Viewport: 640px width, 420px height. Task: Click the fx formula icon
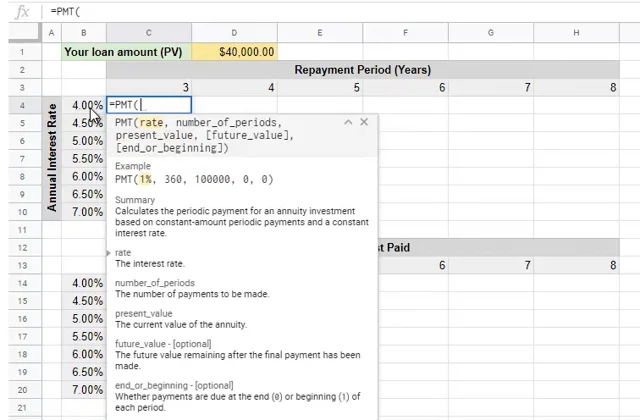(x=22, y=11)
